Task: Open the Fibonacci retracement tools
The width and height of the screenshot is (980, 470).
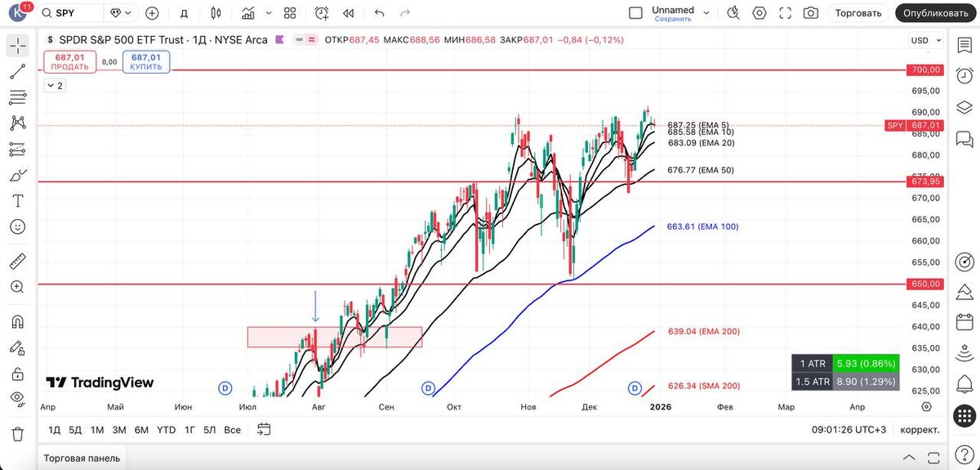Action: (18, 98)
